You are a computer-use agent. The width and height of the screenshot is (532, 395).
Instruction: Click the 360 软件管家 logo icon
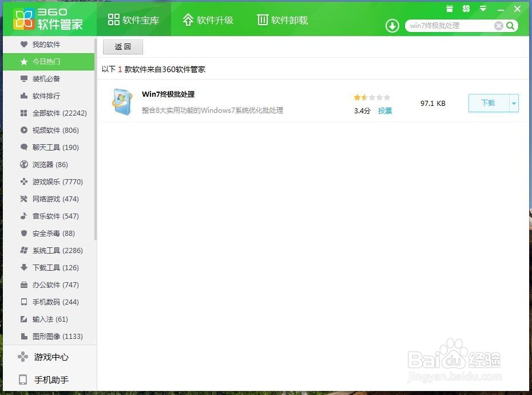[24, 19]
